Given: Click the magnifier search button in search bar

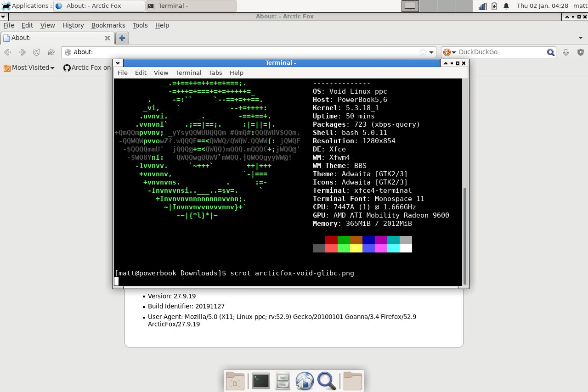Looking at the screenshot, I should tap(551, 52).
